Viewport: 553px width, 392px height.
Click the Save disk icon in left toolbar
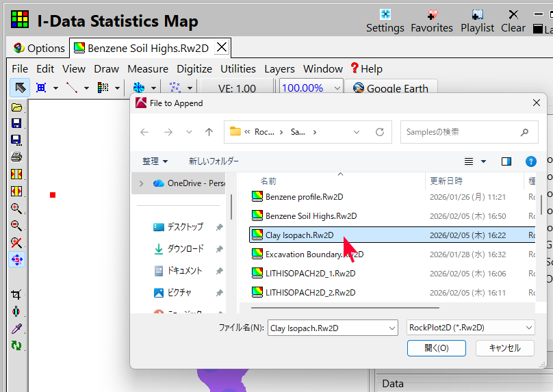pos(16,123)
